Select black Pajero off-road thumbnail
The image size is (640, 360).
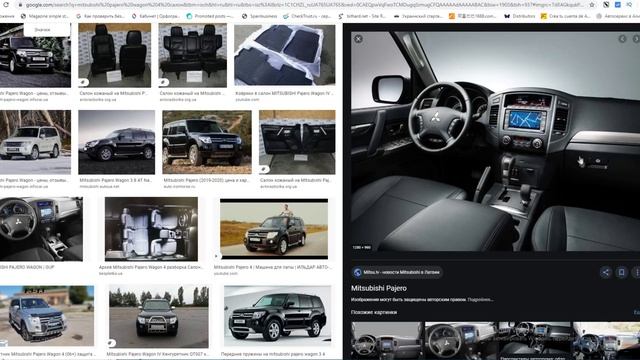pos(207,142)
